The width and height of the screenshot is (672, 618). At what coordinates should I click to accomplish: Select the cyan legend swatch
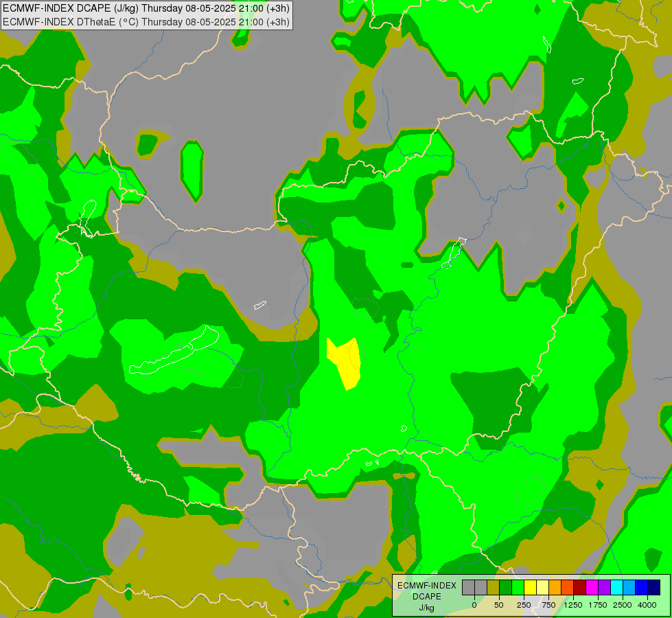click(616, 588)
